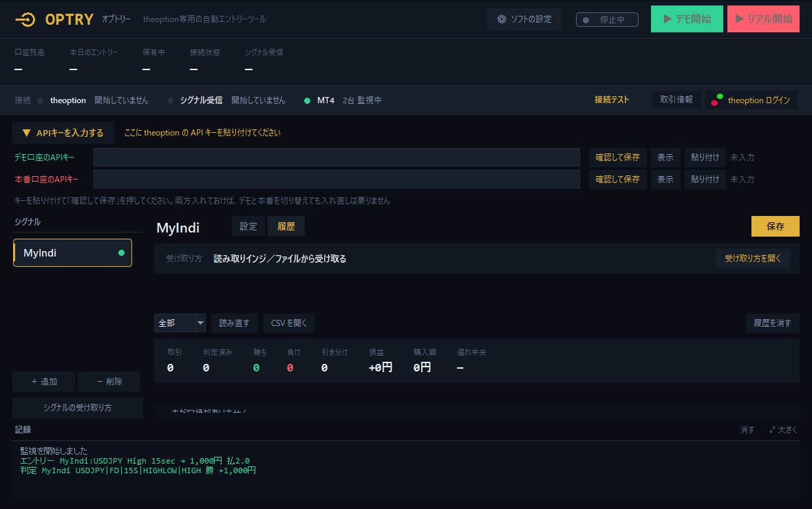Add a signal with + 追加
812x509 pixels.
[x=44, y=382]
